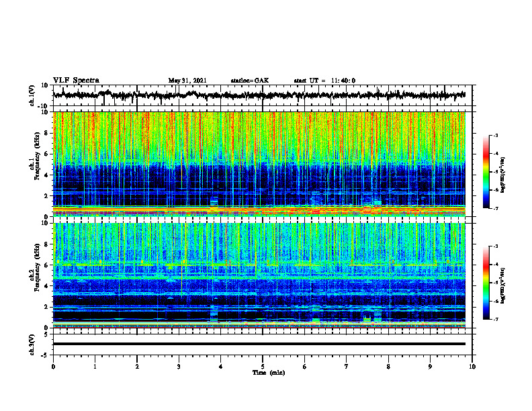Click time axis tick label "7" at bottom

347,367
